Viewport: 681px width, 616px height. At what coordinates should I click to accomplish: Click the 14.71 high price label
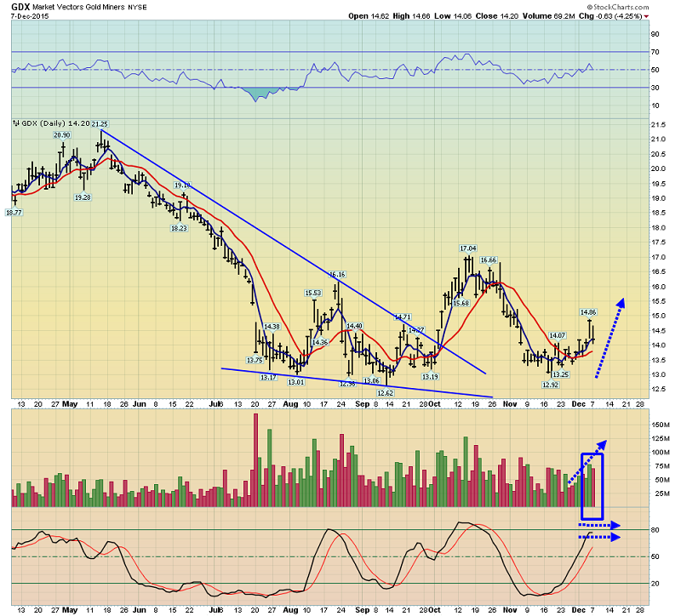tap(403, 317)
